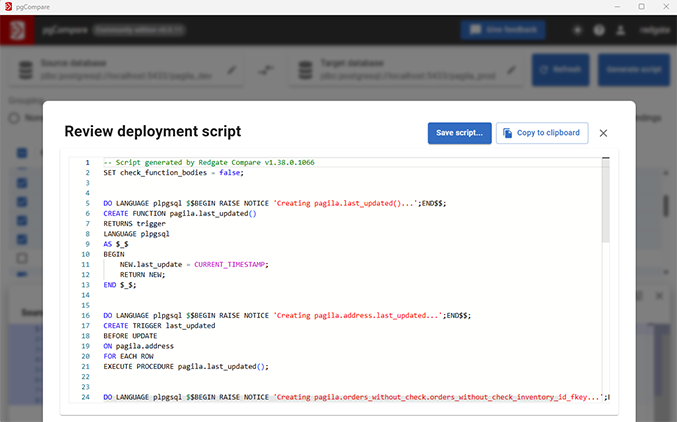Click the pgCompare app icon in title bar
The width and height of the screenshot is (677, 422).
tap(8, 6)
